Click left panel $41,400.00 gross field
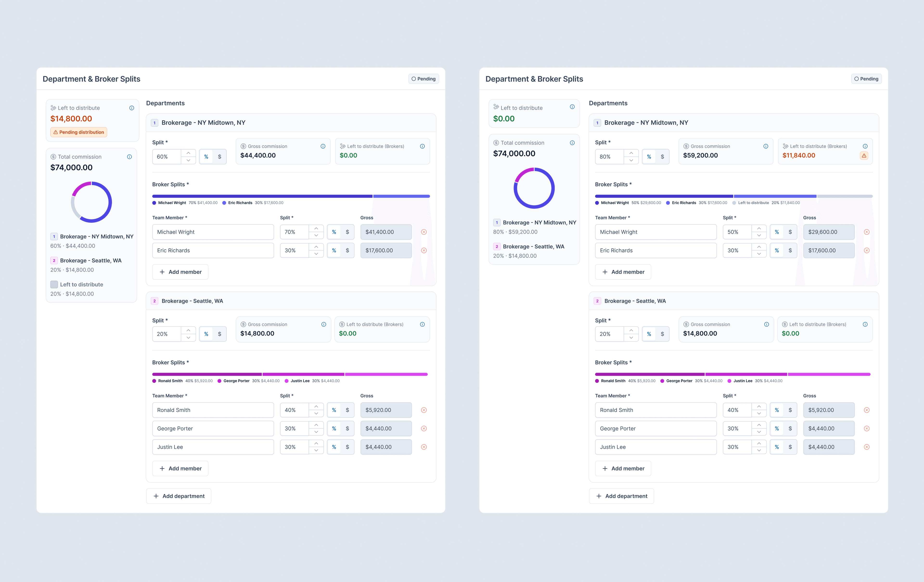The width and height of the screenshot is (924, 582). tap(386, 232)
